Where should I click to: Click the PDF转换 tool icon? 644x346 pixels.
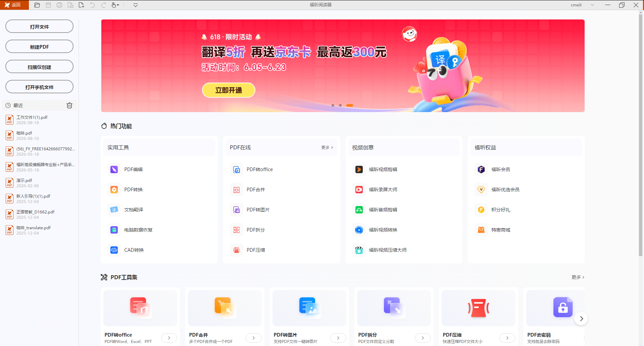tap(114, 190)
